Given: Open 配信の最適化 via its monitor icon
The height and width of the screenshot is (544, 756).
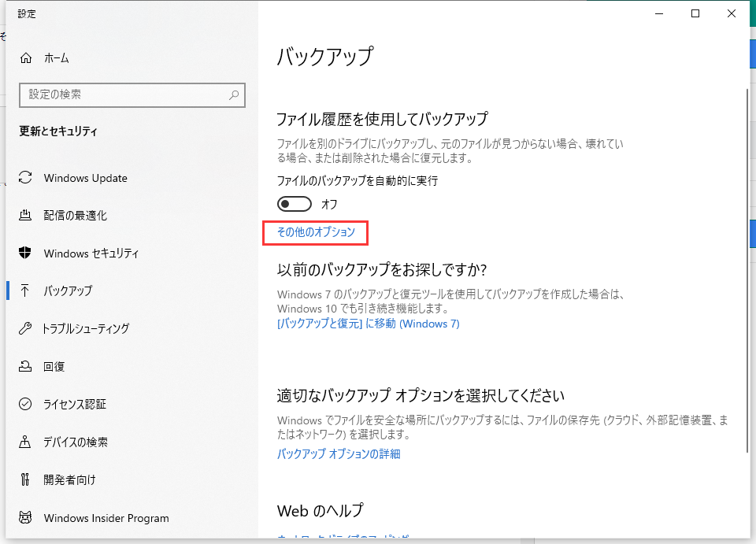Looking at the screenshot, I should tap(28, 216).
